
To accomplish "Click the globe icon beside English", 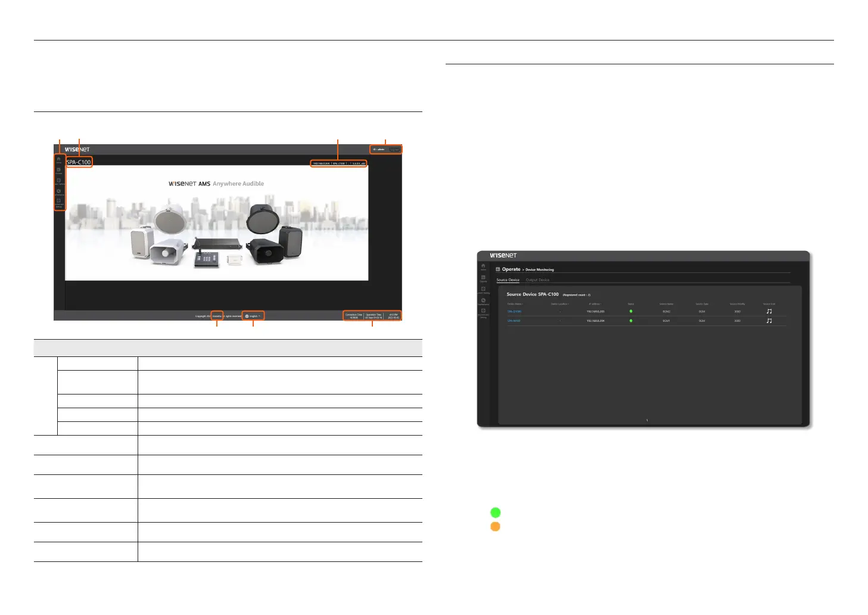I will tap(247, 316).
